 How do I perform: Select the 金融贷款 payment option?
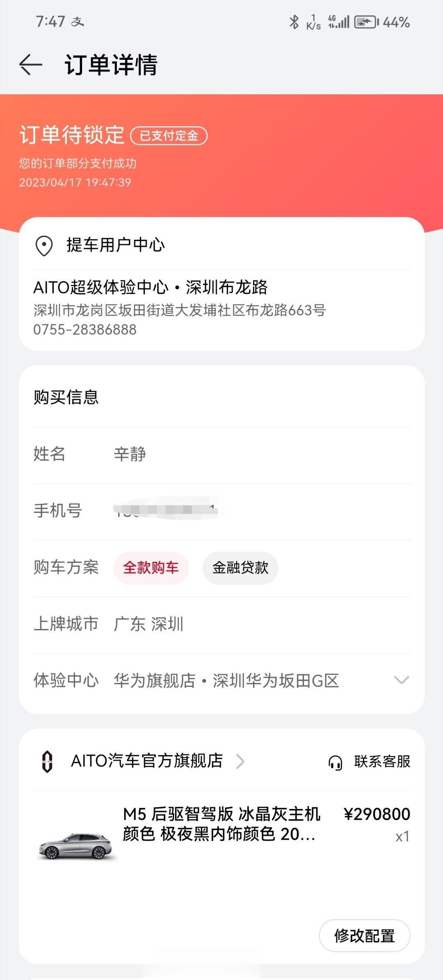240,568
